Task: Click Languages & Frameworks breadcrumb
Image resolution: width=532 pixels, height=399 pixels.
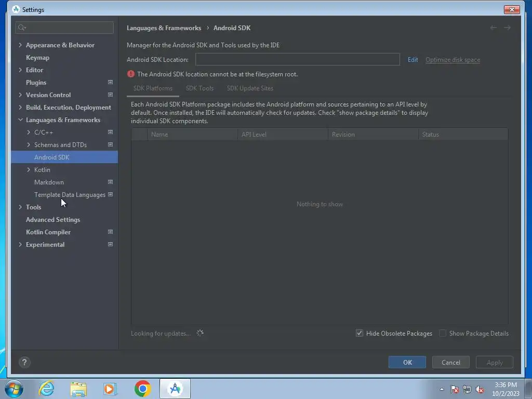Action: pyautogui.click(x=164, y=28)
